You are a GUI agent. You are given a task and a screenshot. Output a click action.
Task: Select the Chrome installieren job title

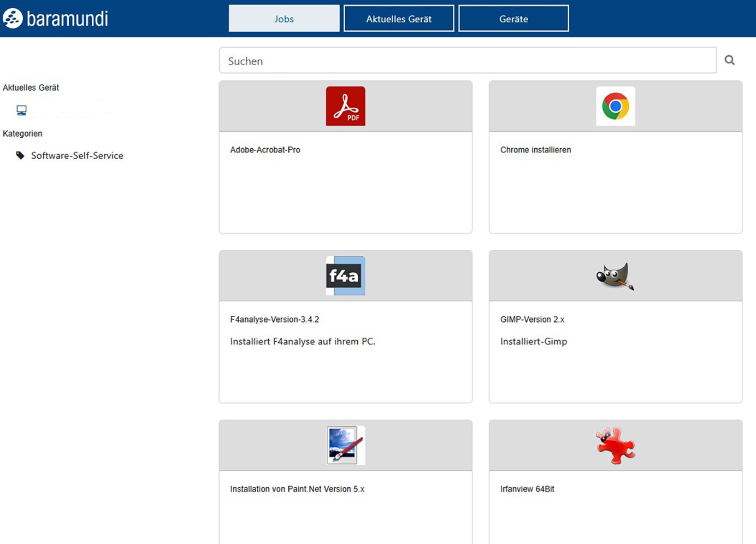[535, 150]
